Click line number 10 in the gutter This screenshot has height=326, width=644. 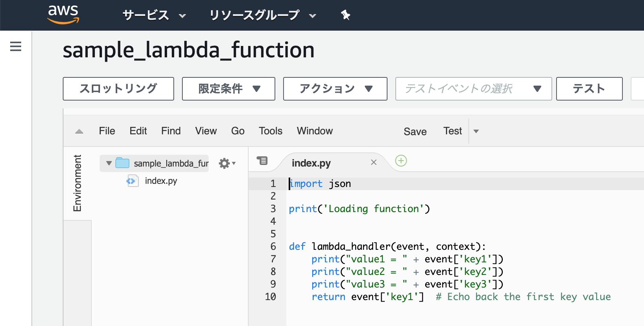(271, 297)
